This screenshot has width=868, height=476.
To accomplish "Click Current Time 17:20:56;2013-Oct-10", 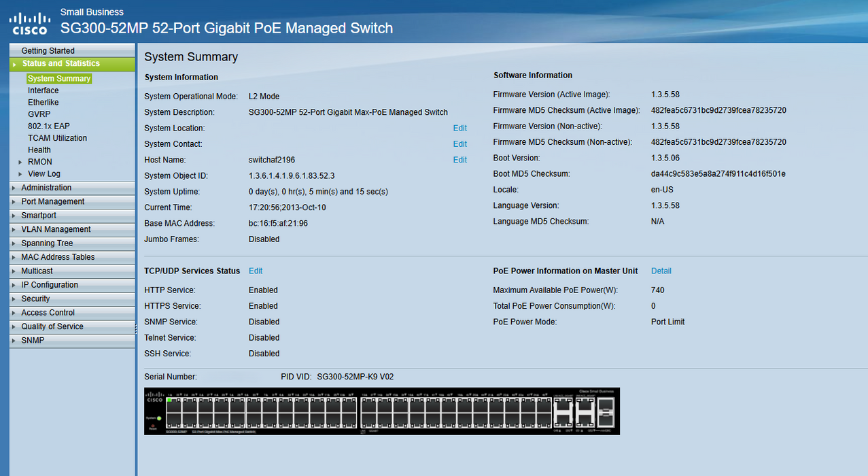I will tap(287, 207).
